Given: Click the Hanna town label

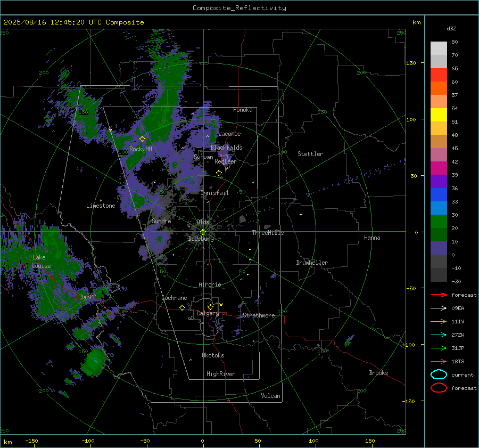Looking at the screenshot, I should [x=372, y=238].
